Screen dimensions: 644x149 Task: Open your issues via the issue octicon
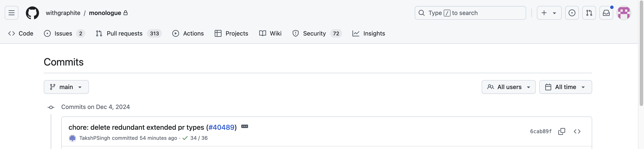572,13
